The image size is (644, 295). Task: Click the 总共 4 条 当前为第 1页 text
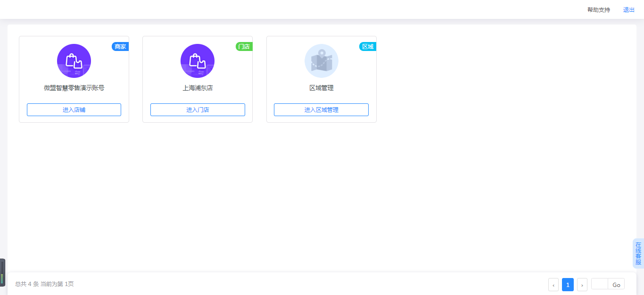click(44, 284)
